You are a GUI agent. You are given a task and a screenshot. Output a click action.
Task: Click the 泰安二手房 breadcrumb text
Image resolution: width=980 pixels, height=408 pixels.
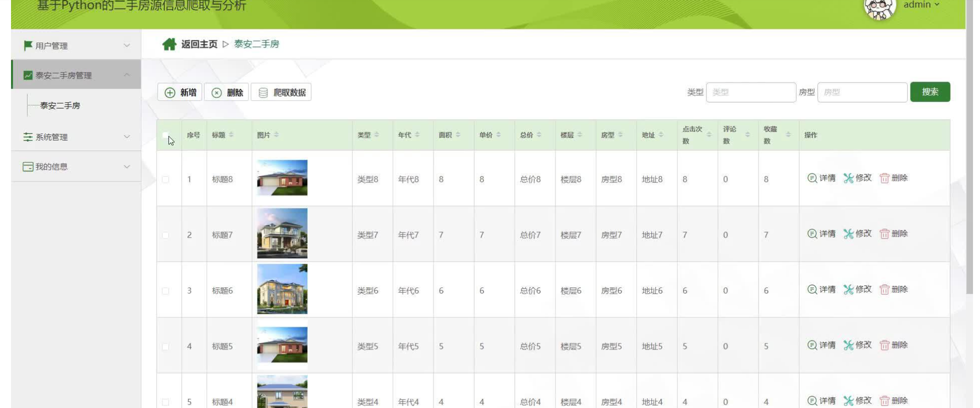(256, 44)
